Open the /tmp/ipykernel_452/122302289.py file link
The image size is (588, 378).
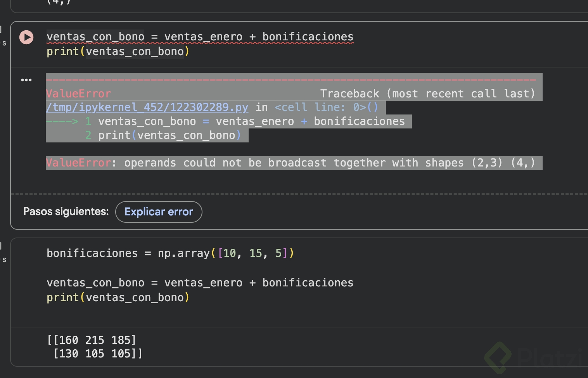point(147,108)
